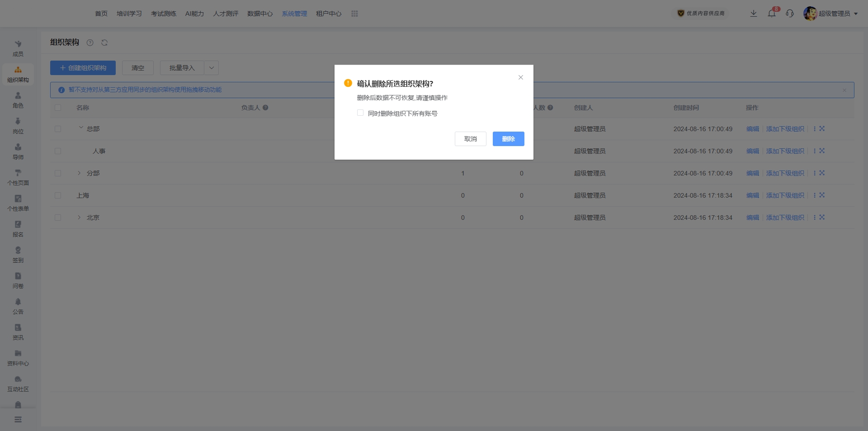Viewport: 868px width, 431px height.
Task: Confirm with the 删除 button
Action: point(508,139)
